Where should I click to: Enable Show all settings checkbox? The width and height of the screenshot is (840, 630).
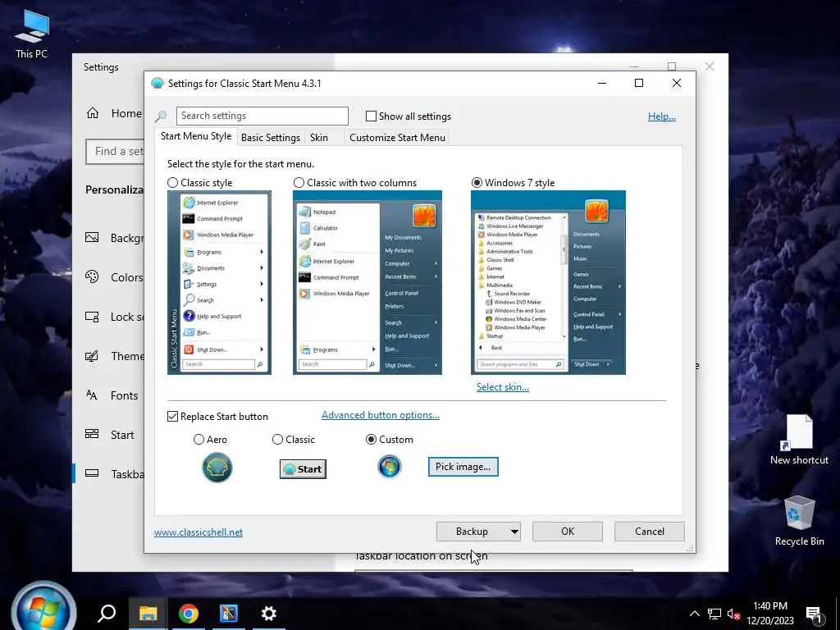click(371, 116)
